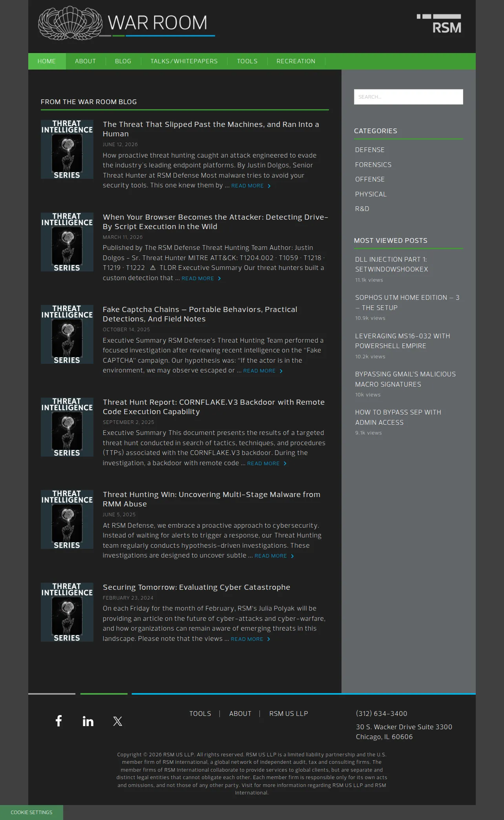The width and height of the screenshot is (504, 820).
Task: Go to the Home menu item
Action: point(47,61)
